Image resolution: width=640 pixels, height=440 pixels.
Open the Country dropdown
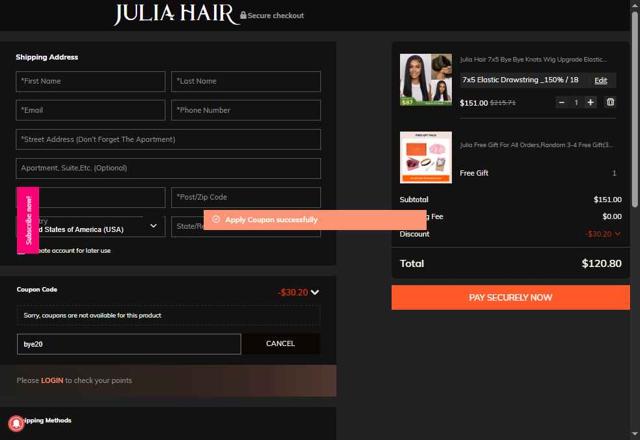tap(91, 226)
